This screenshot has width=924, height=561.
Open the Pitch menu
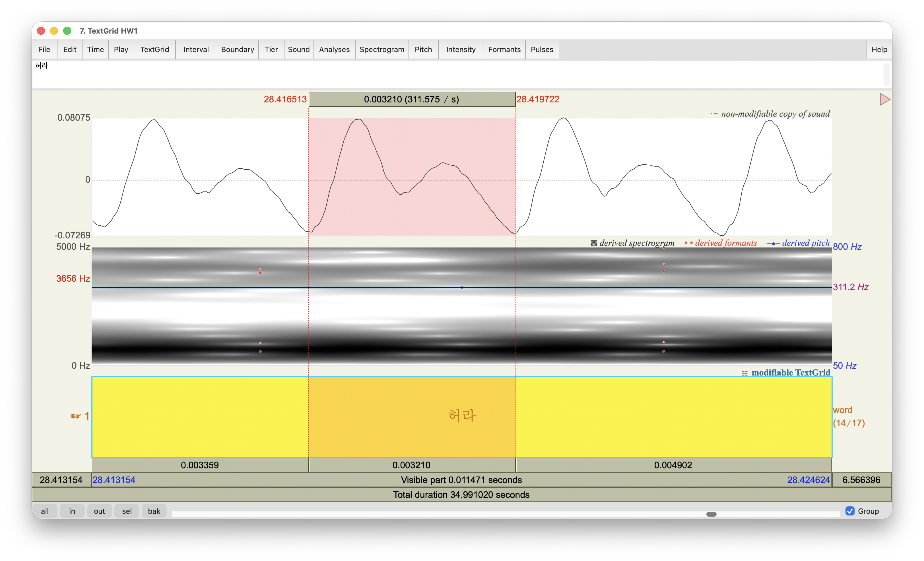tap(423, 49)
